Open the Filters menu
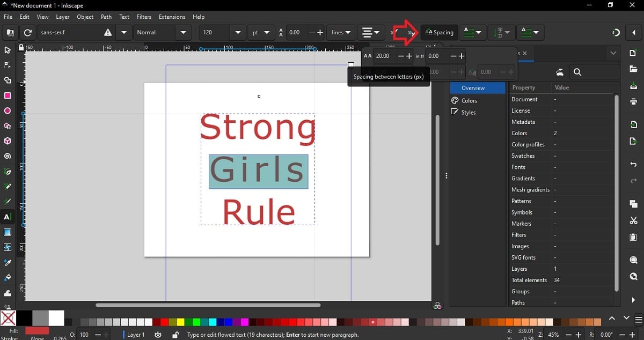Screen dimensions: 644x340 click(144, 17)
